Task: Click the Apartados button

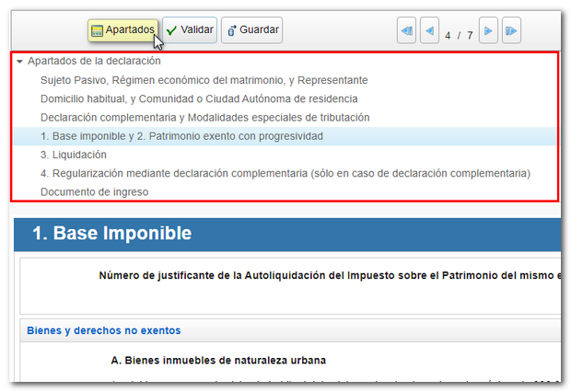Action: [122, 30]
